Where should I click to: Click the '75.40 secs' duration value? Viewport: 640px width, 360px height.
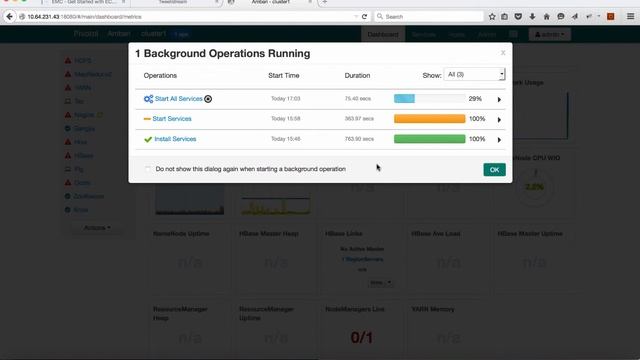pyautogui.click(x=358, y=99)
